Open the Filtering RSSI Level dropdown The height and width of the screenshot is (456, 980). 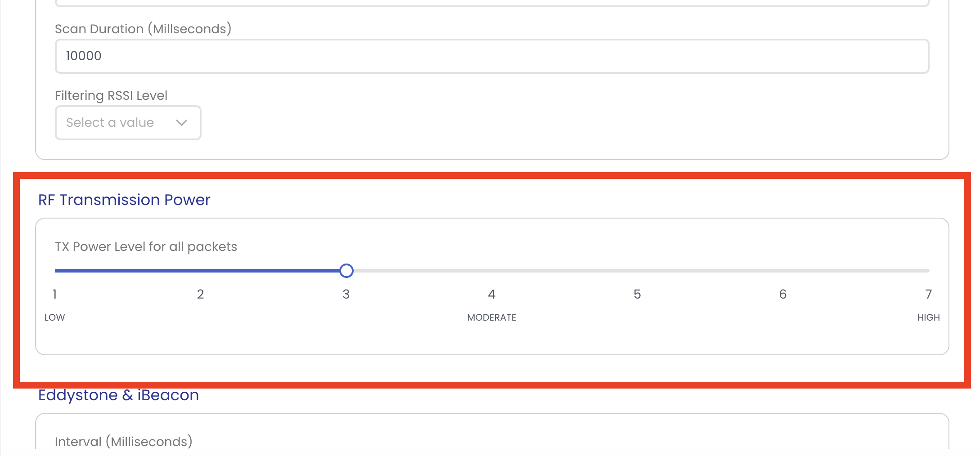click(x=128, y=123)
